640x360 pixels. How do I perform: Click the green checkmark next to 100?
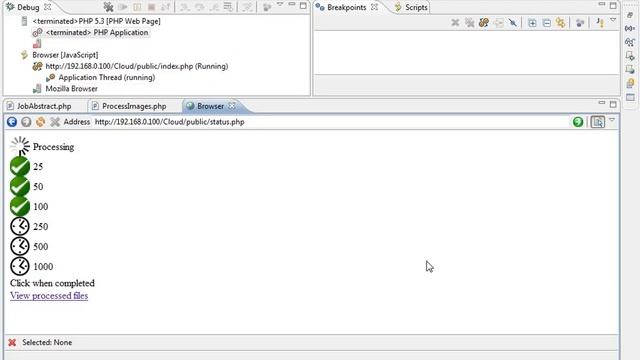[20, 206]
